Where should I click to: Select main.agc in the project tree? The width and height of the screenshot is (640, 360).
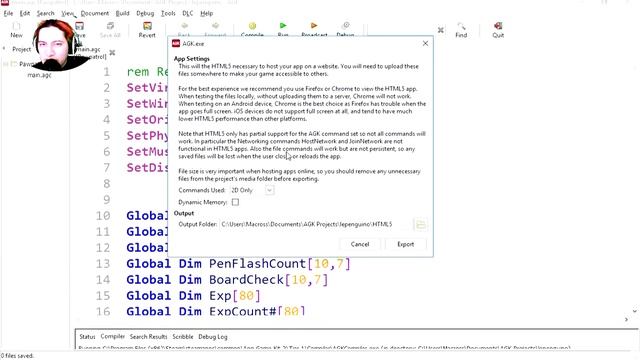(39, 75)
